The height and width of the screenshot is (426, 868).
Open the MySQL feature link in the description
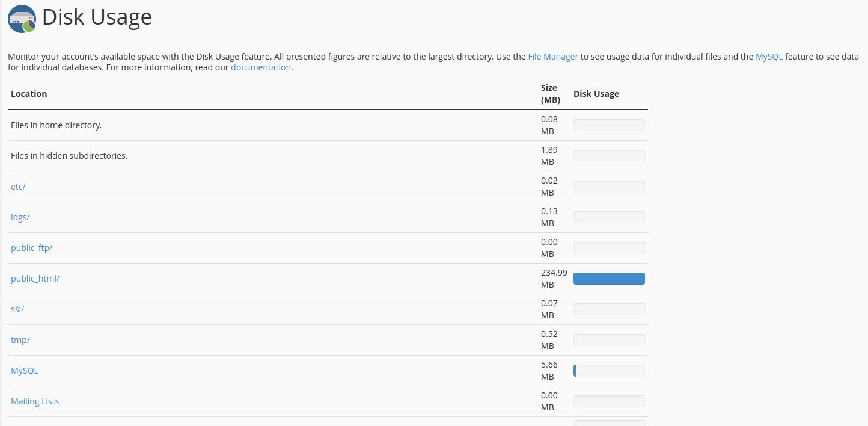pyautogui.click(x=769, y=56)
